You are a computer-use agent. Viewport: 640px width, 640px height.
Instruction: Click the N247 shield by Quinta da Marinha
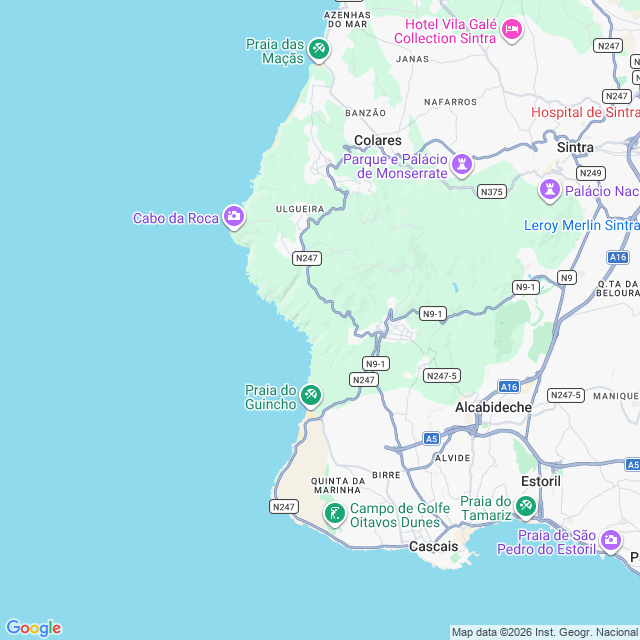click(x=284, y=507)
